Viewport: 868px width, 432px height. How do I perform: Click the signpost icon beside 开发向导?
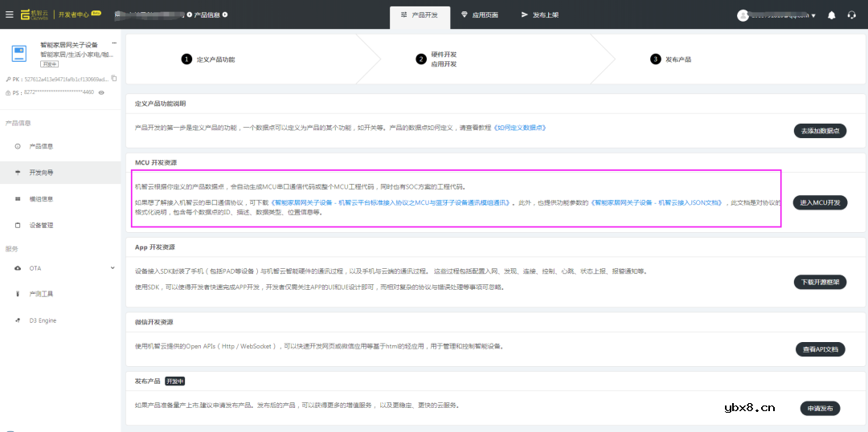(x=18, y=173)
